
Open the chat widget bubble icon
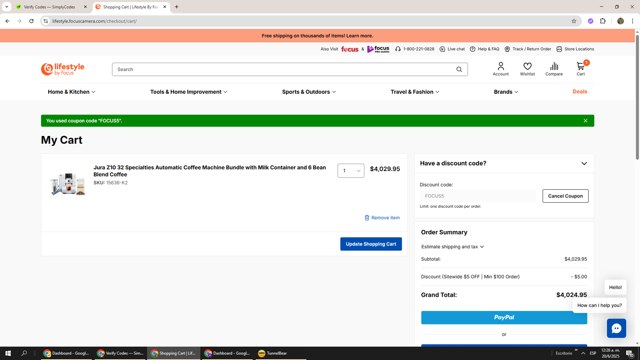616,328
